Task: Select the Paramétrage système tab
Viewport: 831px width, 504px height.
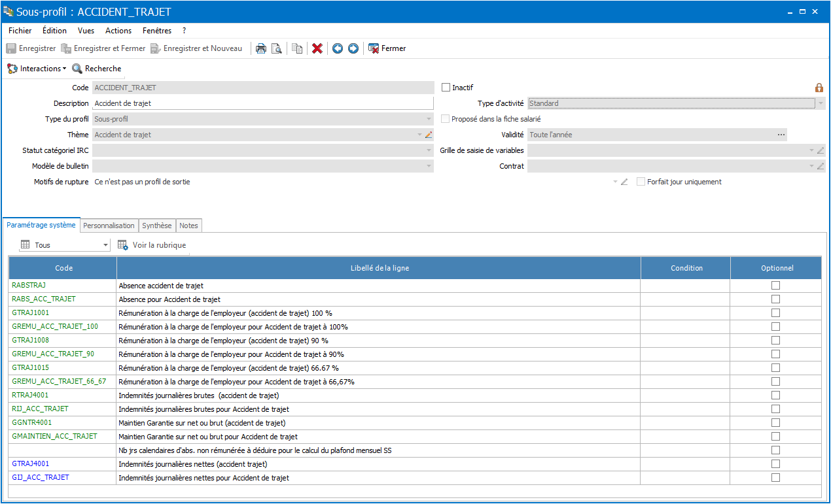Action: (x=41, y=225)
